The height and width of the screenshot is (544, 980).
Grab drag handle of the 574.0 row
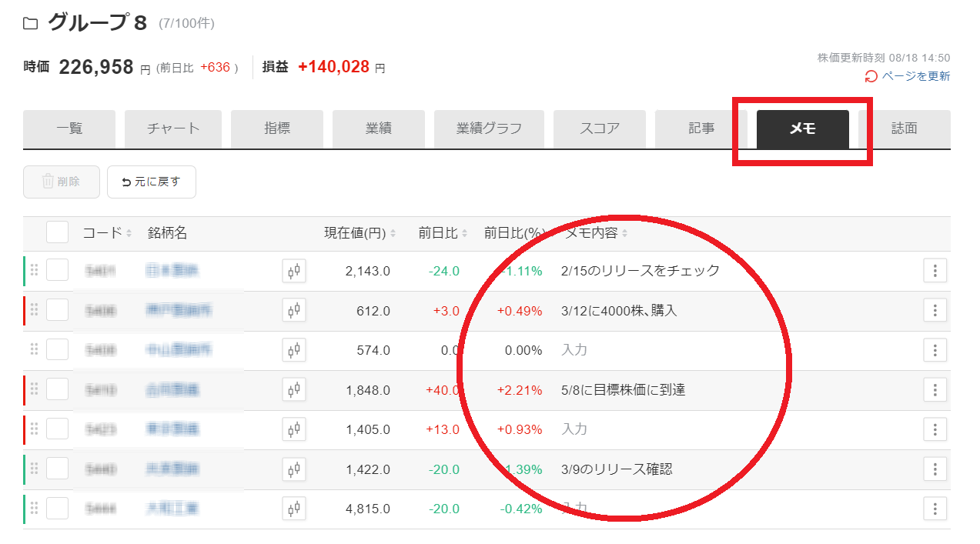click(x=34, y=349)
